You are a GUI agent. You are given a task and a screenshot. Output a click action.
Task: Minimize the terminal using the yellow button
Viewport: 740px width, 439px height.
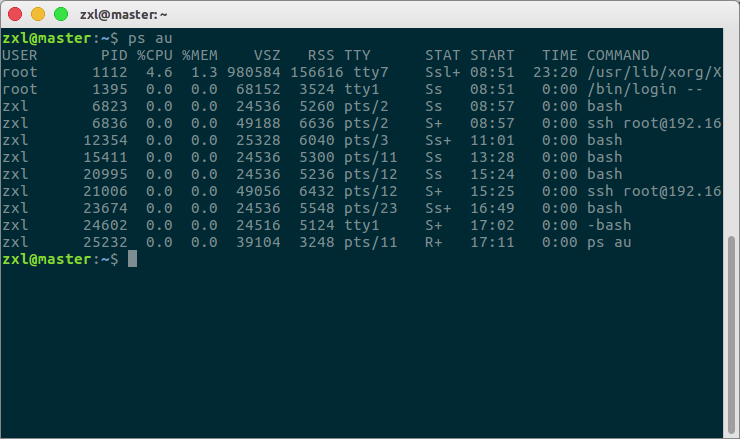coord(38,14)
